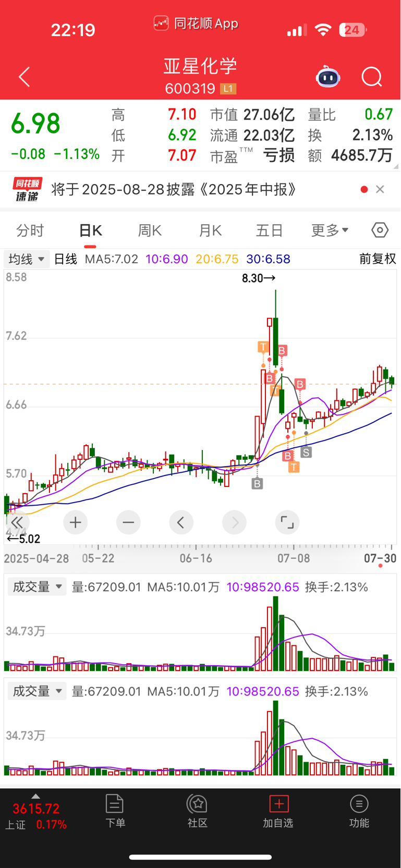Tap the current price 6.98

[36, 124]
